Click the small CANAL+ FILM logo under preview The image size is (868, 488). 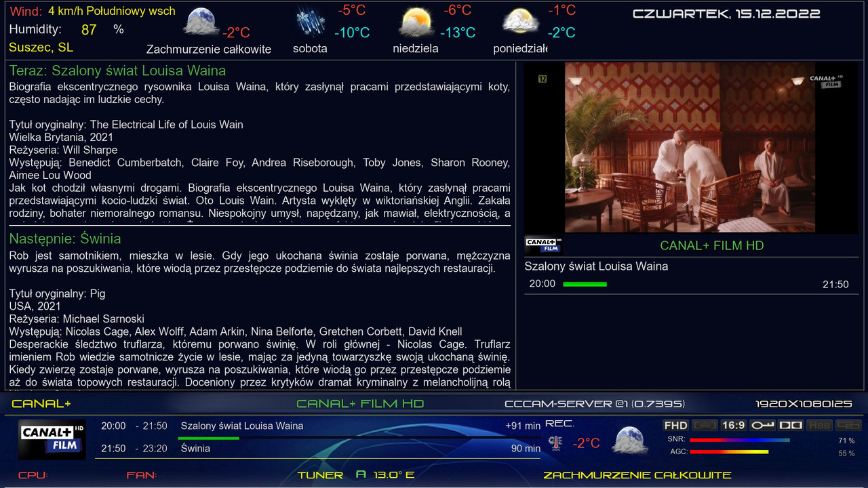pyautogui.click(x=542, y=245)
